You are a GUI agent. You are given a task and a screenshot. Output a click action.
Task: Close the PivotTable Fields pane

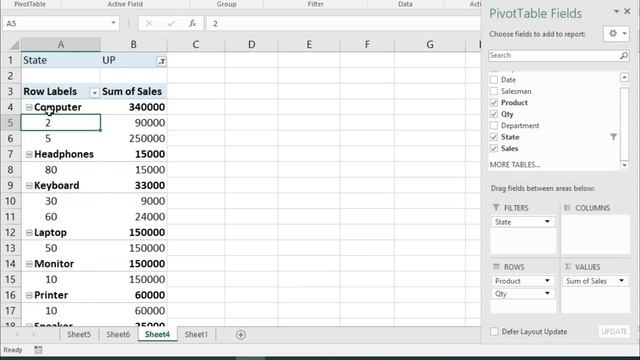(x=627, y=11)
